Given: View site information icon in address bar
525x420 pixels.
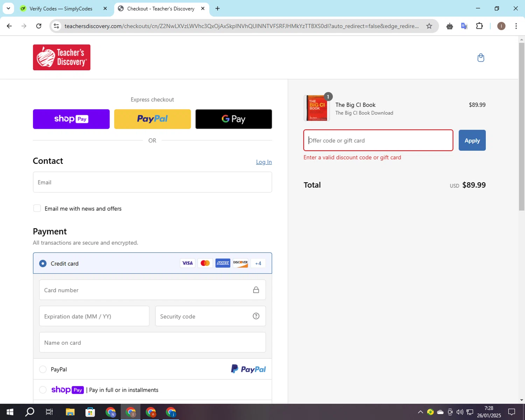Looking at the screenshot, I should pos(56,26).
